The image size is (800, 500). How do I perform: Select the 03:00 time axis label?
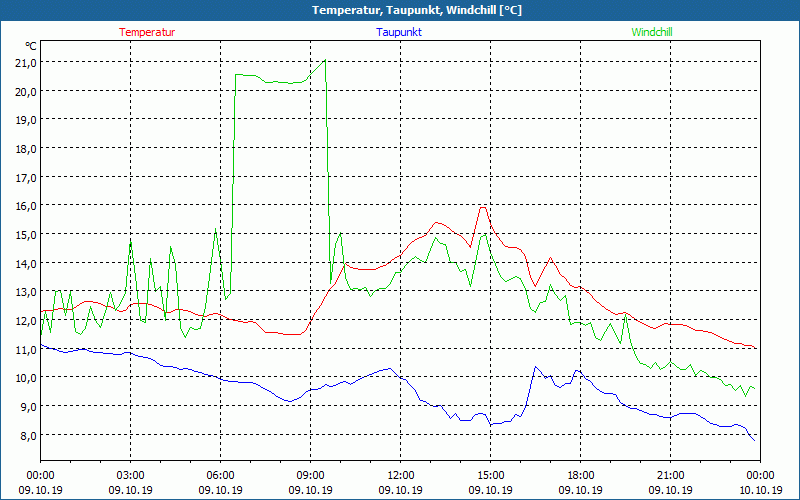coord(131,475)
